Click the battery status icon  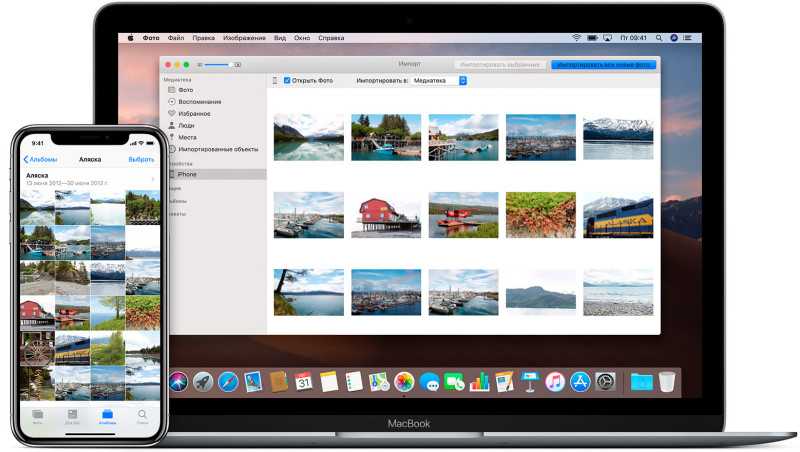pyautogui.click(x=592, y=38)
